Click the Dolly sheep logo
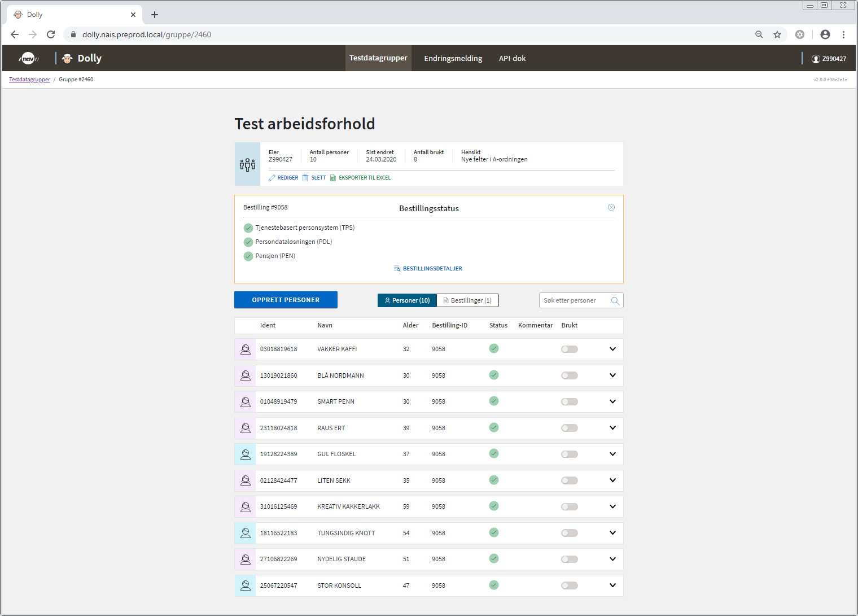Image resolution: width=858 pixels, height=616 pixels. point(67,58)
